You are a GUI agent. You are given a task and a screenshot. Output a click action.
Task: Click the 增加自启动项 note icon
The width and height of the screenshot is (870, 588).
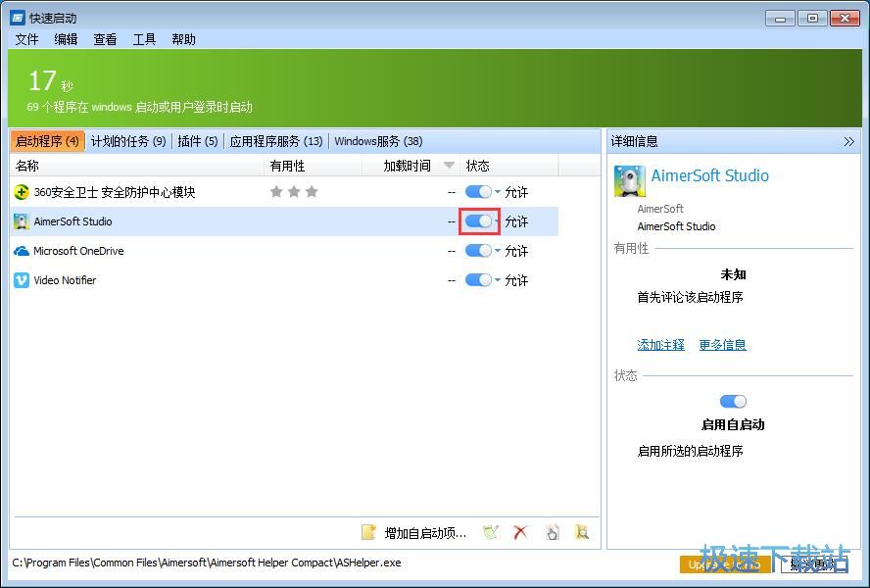click(368, 532)
